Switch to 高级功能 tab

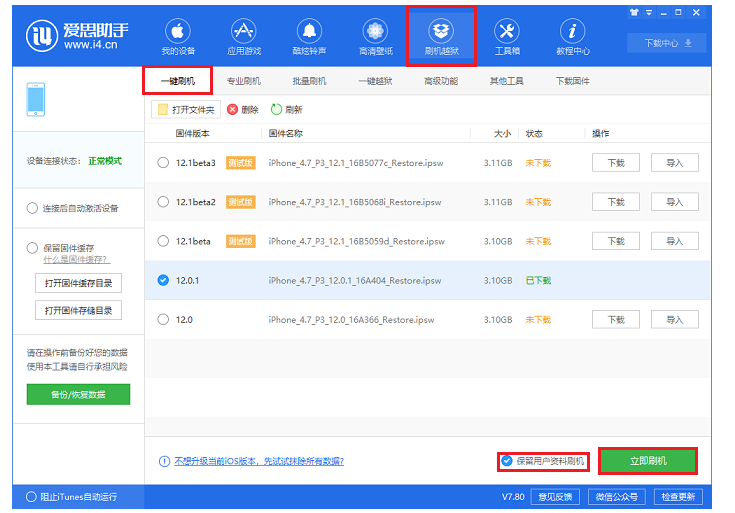click(x=441, y=81)
